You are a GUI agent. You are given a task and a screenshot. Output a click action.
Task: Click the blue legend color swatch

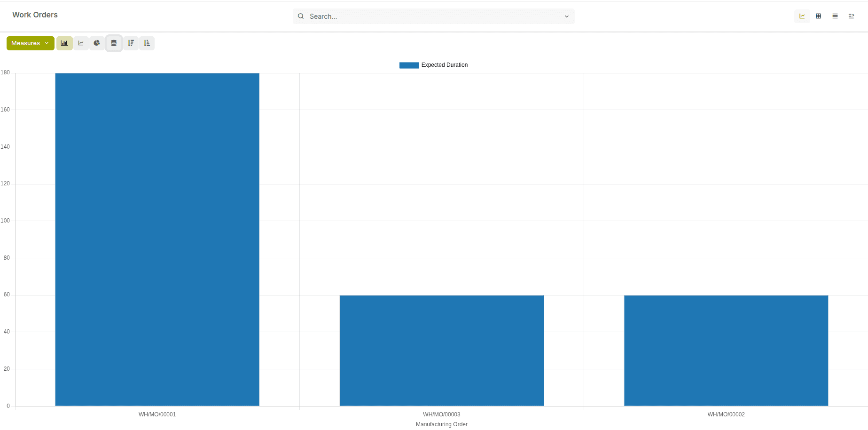[x=408, y=65]
